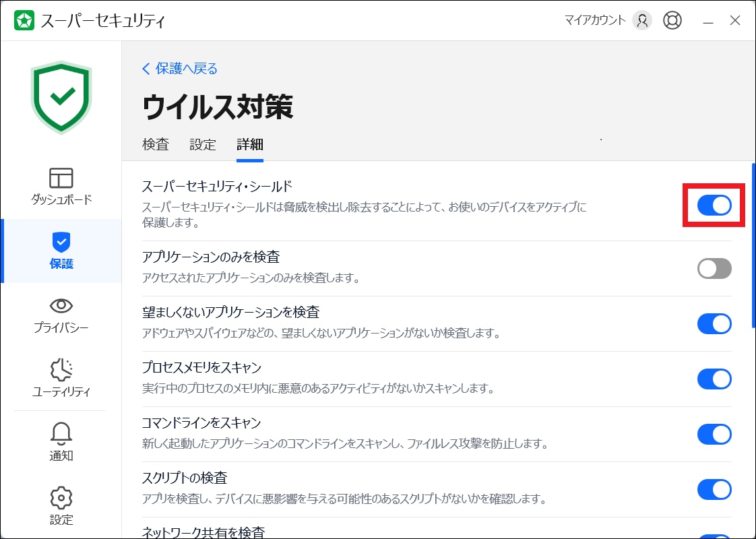Viewport: 756px width, 539px height.
Task: Open ダッシュボード in sidebar
Action: (61, 187)
